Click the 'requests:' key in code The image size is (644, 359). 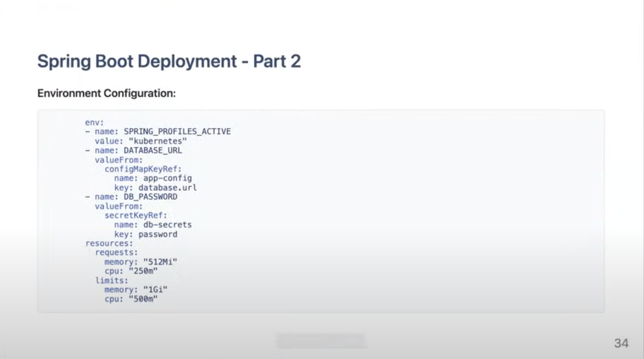pyautogui.click(x=116, y=252)
